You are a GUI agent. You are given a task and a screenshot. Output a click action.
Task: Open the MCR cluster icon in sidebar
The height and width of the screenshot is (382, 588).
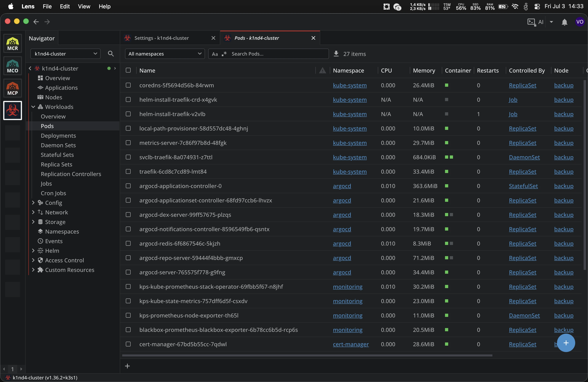tap(13, 43)
